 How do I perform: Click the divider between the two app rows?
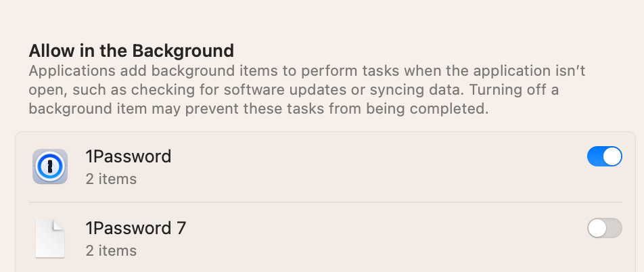pyautogui.click(x=325, y=202)
